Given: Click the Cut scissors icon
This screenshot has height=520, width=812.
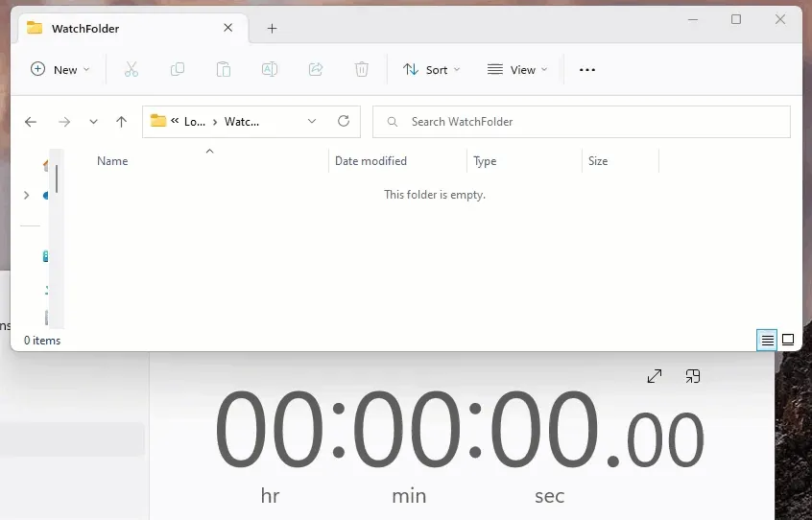Looking at the screenshot, I should tap(131, 69).
